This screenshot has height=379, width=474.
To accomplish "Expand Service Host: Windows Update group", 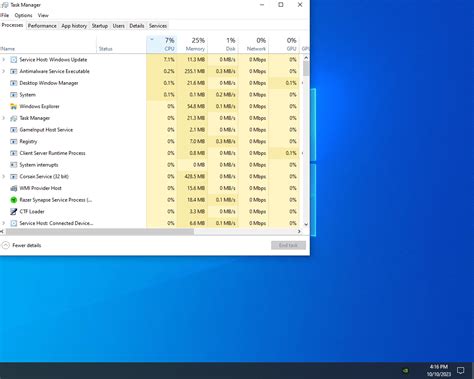I will (4, 60).
